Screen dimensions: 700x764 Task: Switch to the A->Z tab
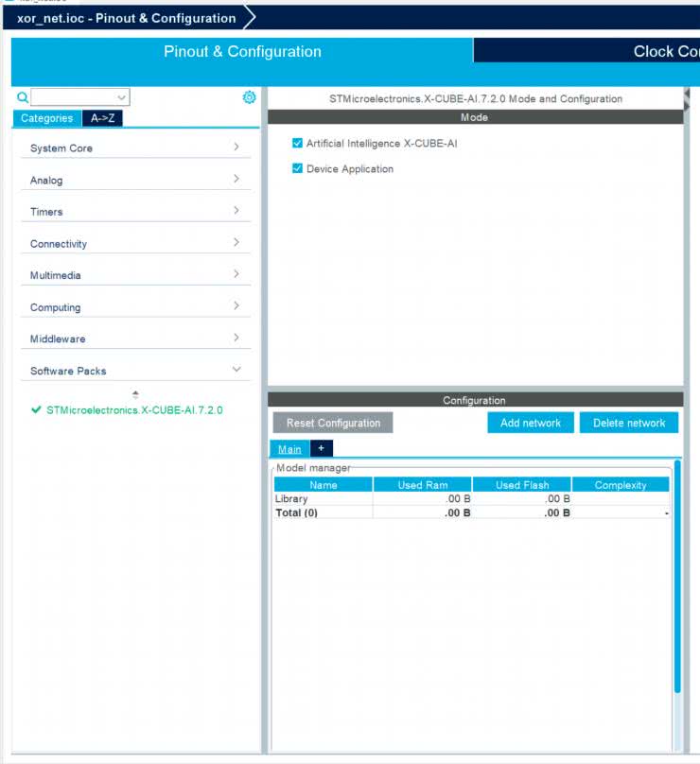(101, 118)
